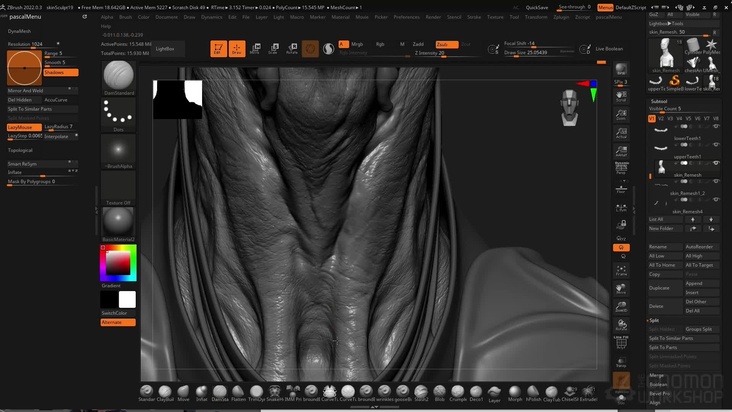Image resolution: width=732 pixels, height=412 pixels.
Task: Select the Morph brush icon
Action: click(515, 391)
